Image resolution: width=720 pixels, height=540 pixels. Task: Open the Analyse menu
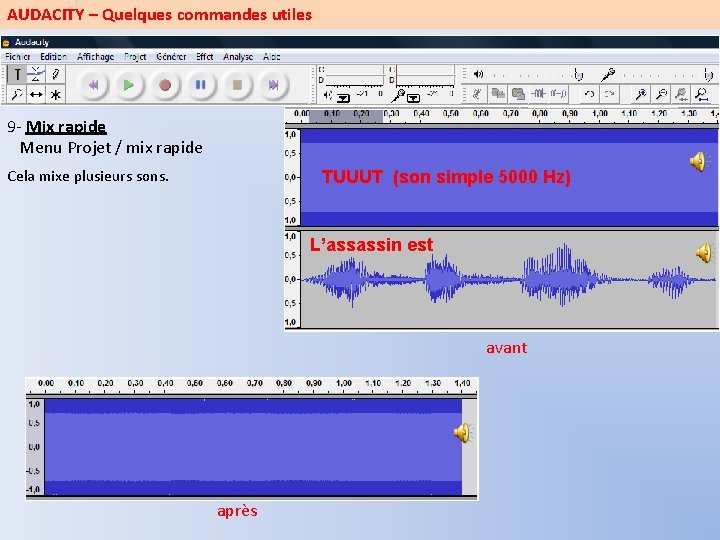click(238, 56)
